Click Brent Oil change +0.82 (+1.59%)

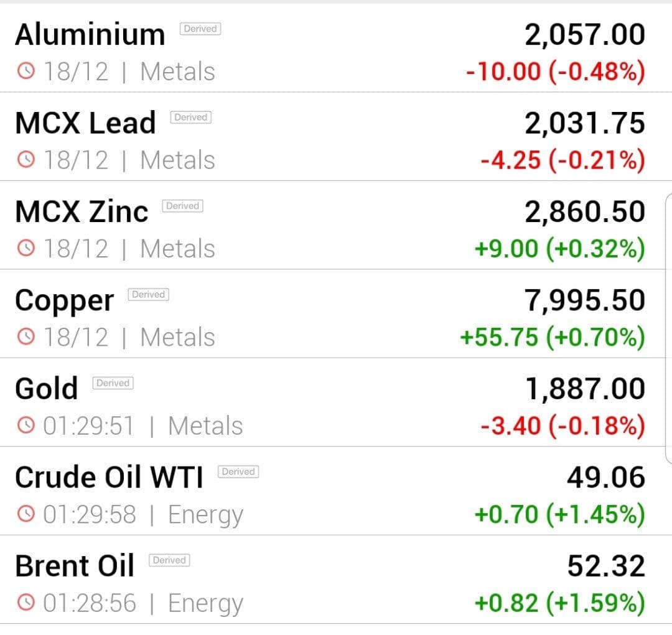tap(560, 603)
